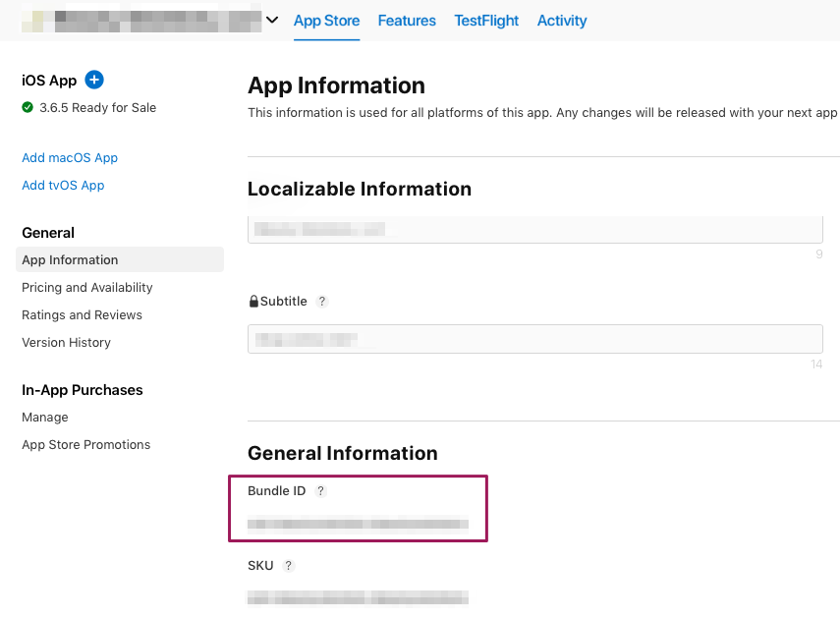Screen dimensions: 840x618
Task: Open Pricing and Availability
Action: [87, 287]
